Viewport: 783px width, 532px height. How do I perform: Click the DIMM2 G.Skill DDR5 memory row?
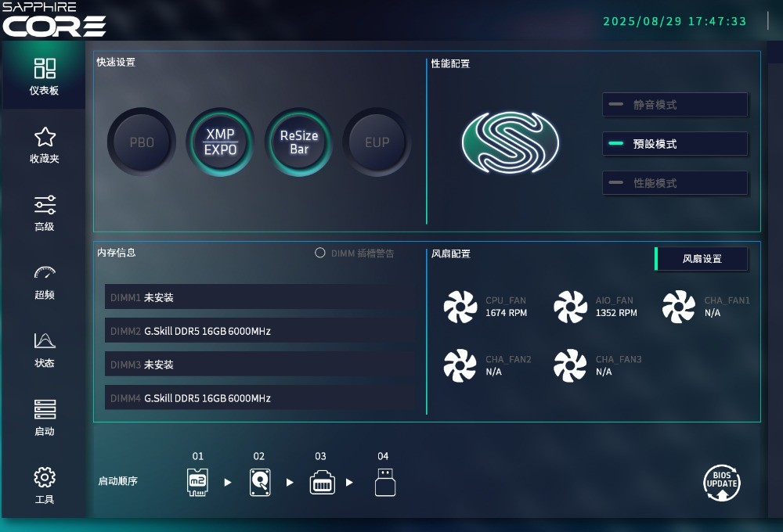click(x=260, y=331)
